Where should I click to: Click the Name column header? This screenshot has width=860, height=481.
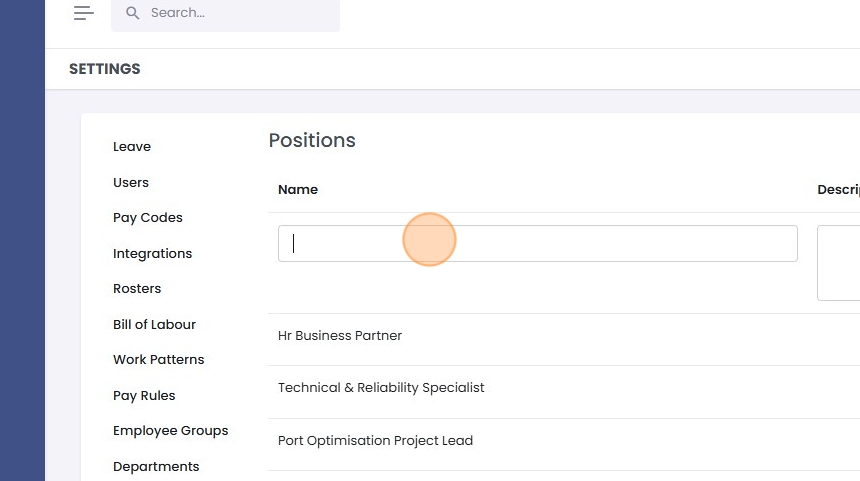click(298, 190)
